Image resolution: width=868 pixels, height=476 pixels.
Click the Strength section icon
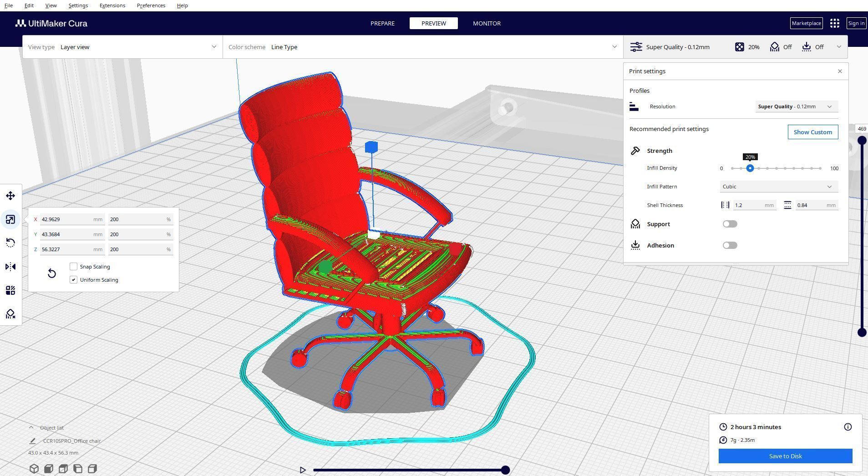[635, 151]
